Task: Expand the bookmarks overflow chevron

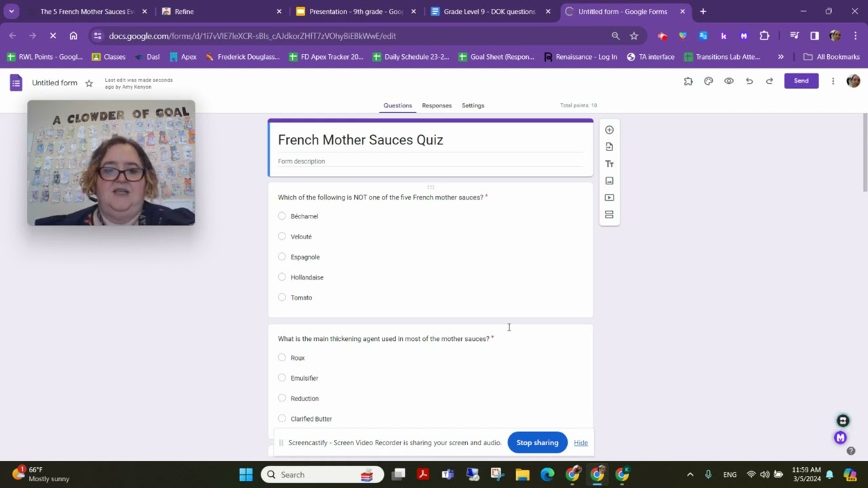Action: tap(781, 57)
